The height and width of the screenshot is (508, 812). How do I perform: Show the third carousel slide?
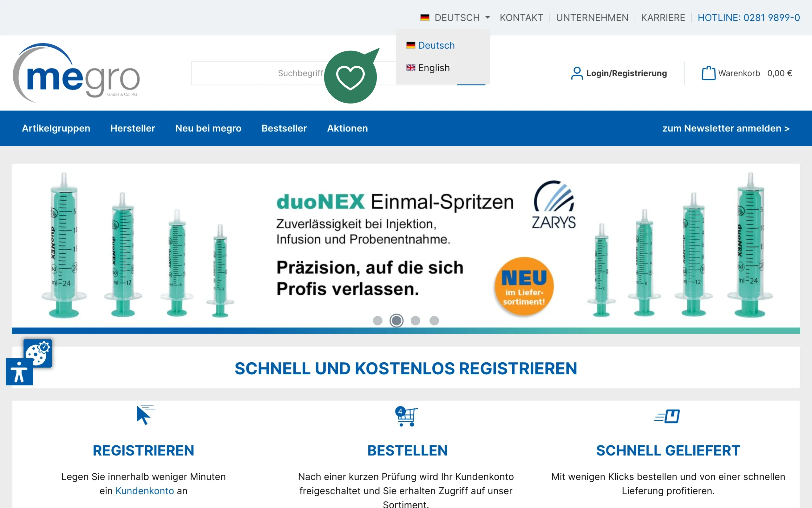[416, 321]
